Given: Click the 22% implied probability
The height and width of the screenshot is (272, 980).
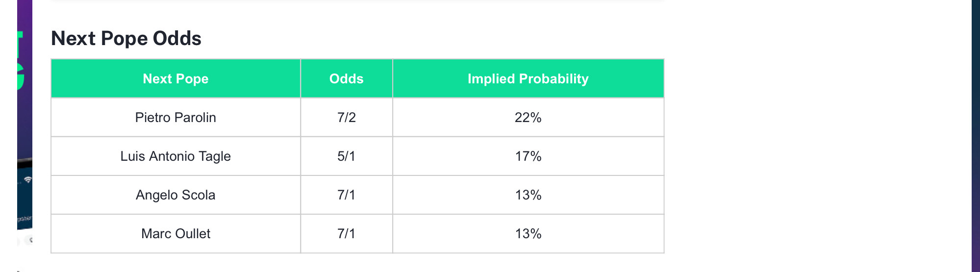Looking at the screenshot, I should (x=528, y=118).
